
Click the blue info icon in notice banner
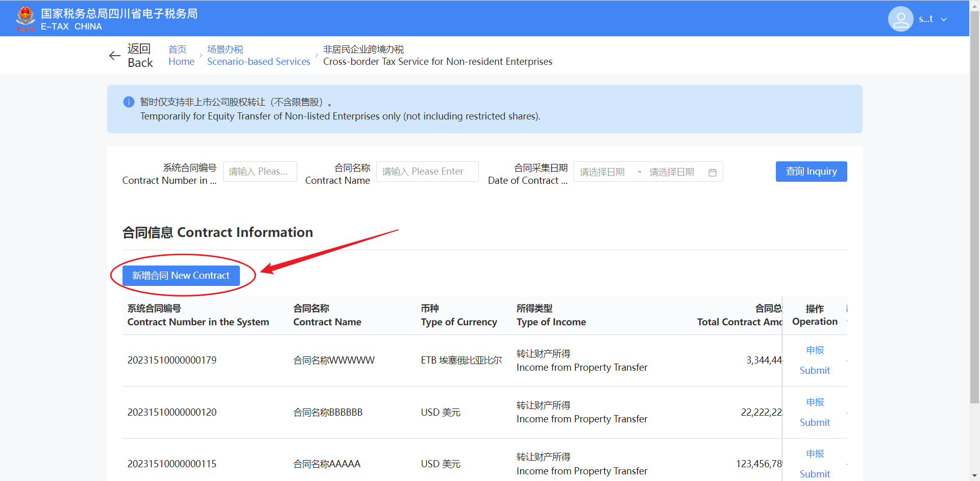pyautogui.click(x=129, y=102)
